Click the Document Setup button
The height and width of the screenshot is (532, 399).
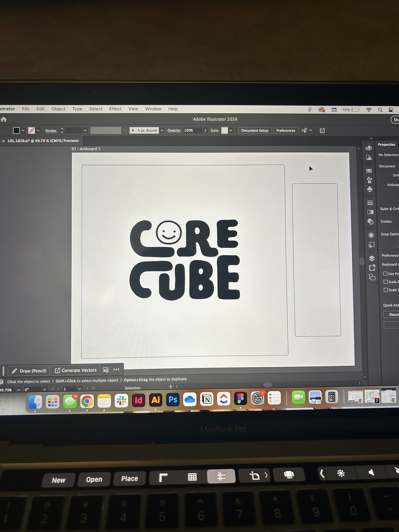pyautogui.click(x=255, y=131)
